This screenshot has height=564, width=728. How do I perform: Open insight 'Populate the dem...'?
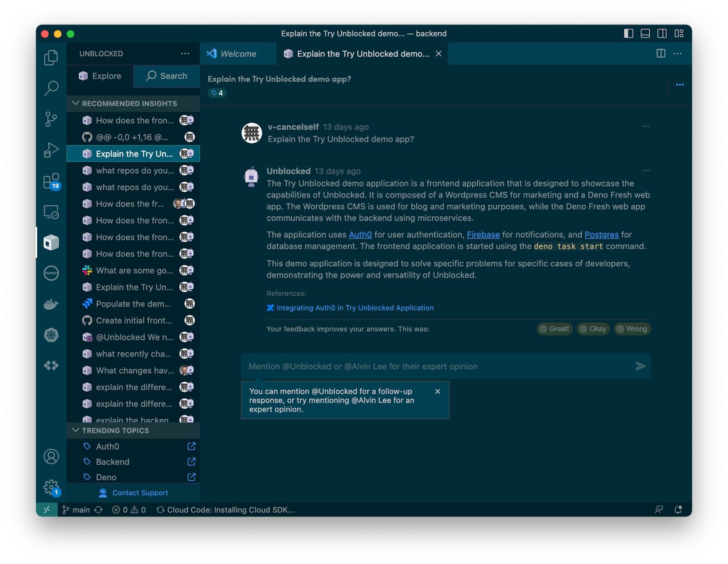pos(133,304)
